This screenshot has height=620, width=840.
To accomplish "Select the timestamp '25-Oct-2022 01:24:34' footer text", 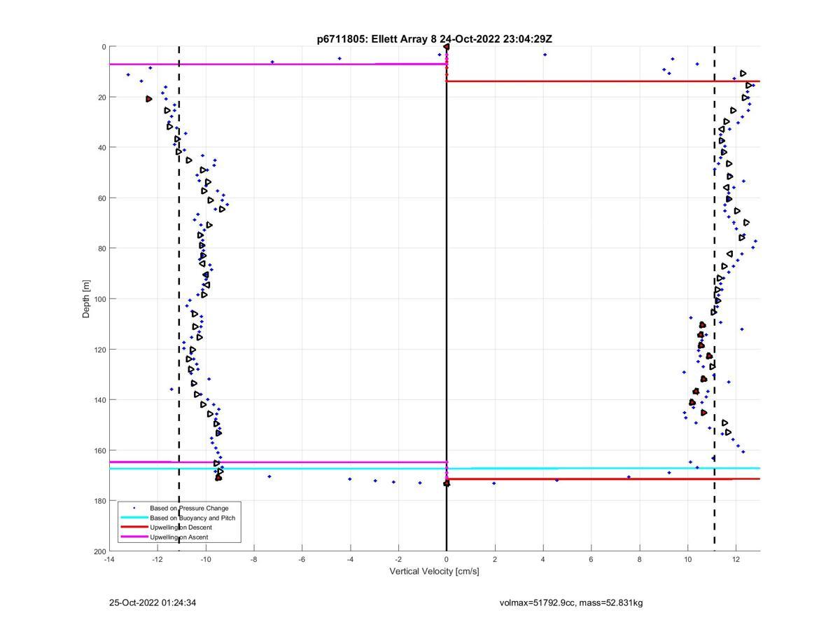I will [x=153, y=602].
